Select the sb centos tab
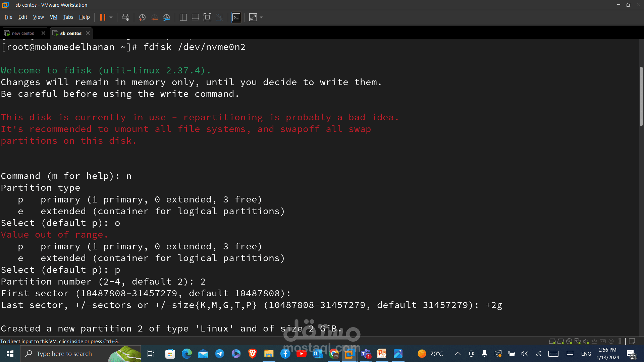 71,33
